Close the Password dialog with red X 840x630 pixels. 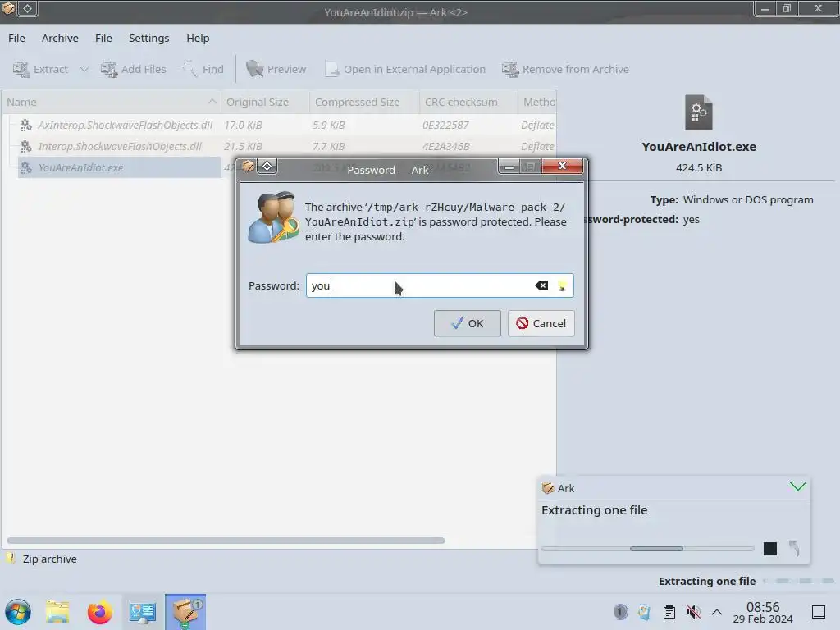click(x=562, y=166)
